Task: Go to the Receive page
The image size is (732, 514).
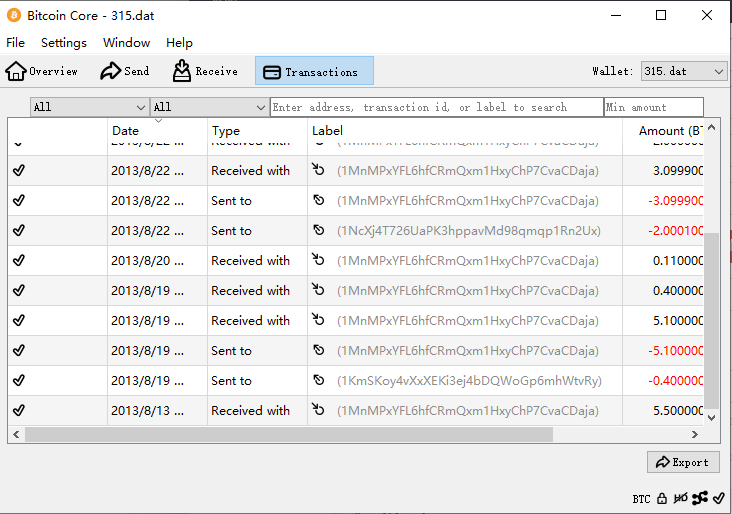Action: point(205,71)
